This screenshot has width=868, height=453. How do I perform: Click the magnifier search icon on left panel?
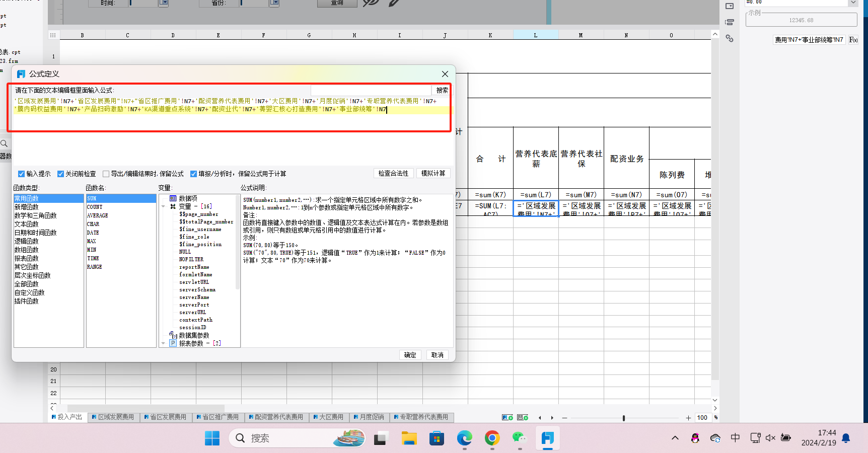4,143
